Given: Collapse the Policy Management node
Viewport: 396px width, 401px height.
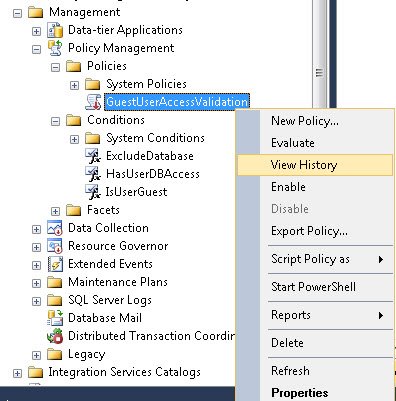Looking at the screenshot, I should coord(36,50).
